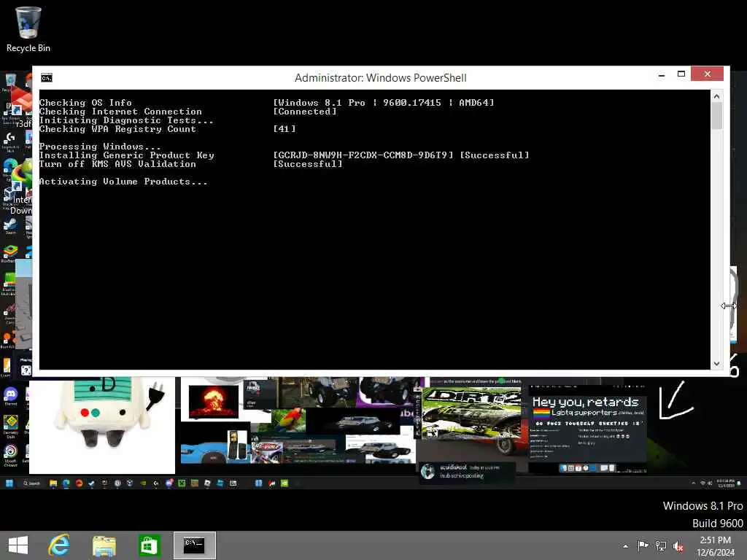
Task: Click the 'Installing Generic Product Key' line
Action: 127,155
